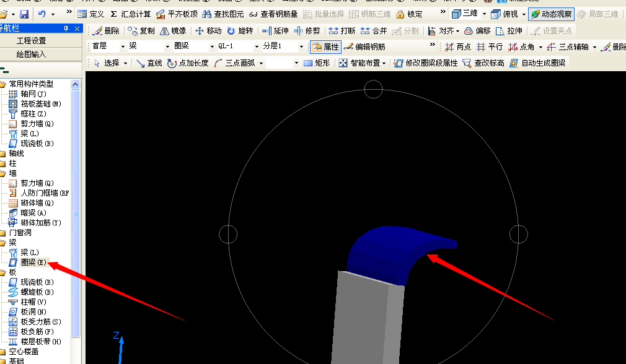The width and height of the screenshot is (626, 364).
Task: Select the 矩形 rectangle tool
Action: pyautogui.click(x=317, y=63)
